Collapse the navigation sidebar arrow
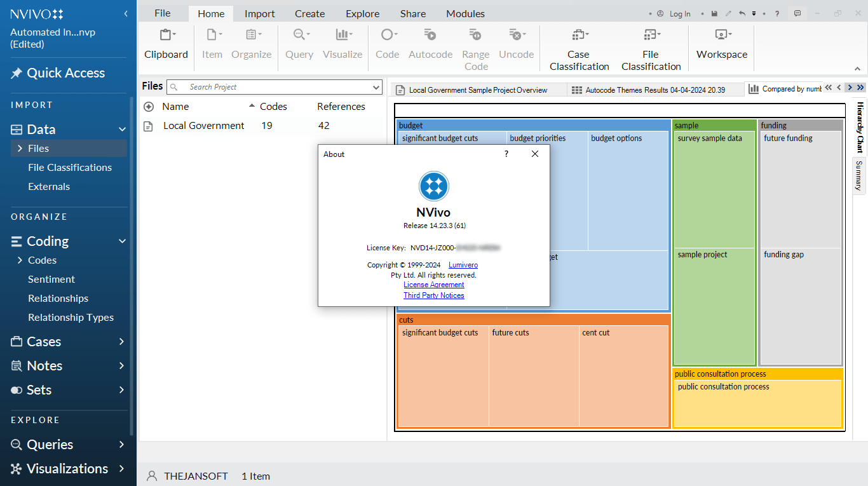 [126, 13]
